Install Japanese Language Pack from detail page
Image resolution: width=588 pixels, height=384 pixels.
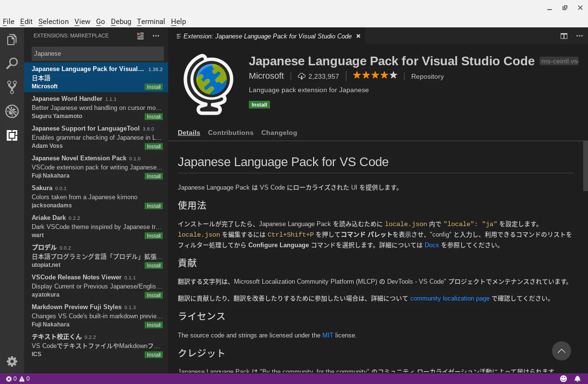[259, 105]
